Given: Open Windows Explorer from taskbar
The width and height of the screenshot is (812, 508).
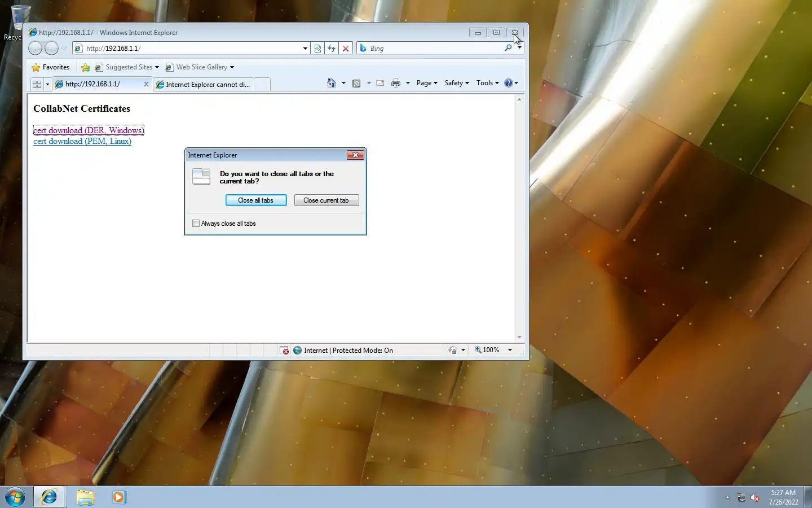Looking at the screenshot, I should click(x=85, y=497).
